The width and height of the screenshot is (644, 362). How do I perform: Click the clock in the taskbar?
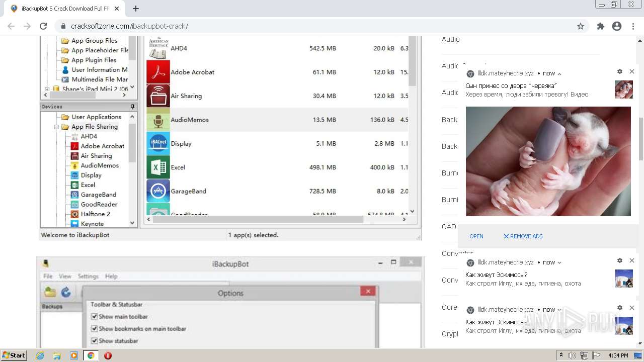(x=618, y=355)
